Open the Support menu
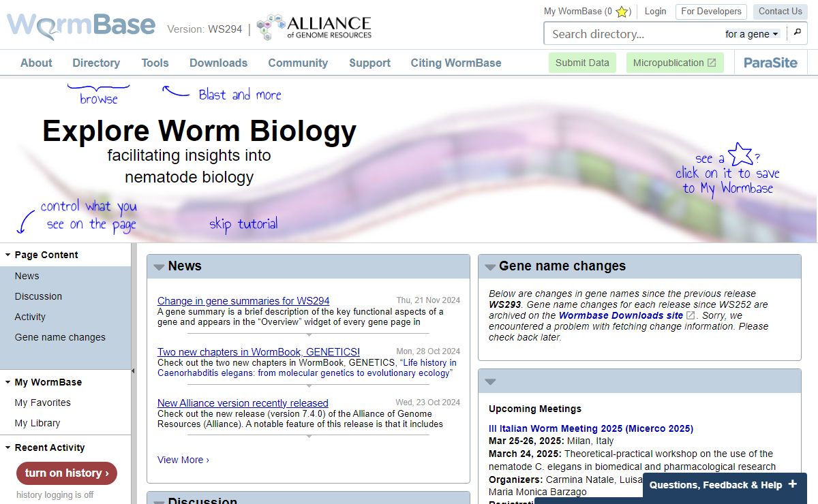Image resolution: width=818 pixels, height=504 pixels. (x=369, y=63)
